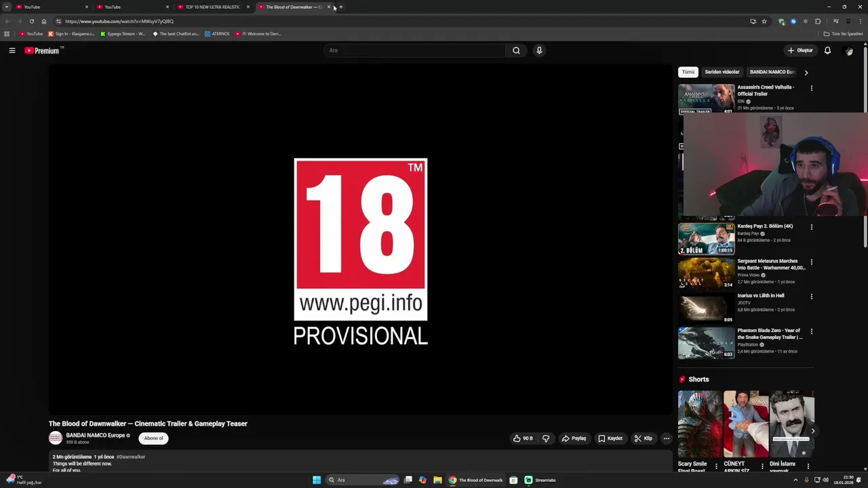This screenshot has height=488, width=868.
Task: Open the YouTube guide hamburger menu
Action: tap(12, 50)
